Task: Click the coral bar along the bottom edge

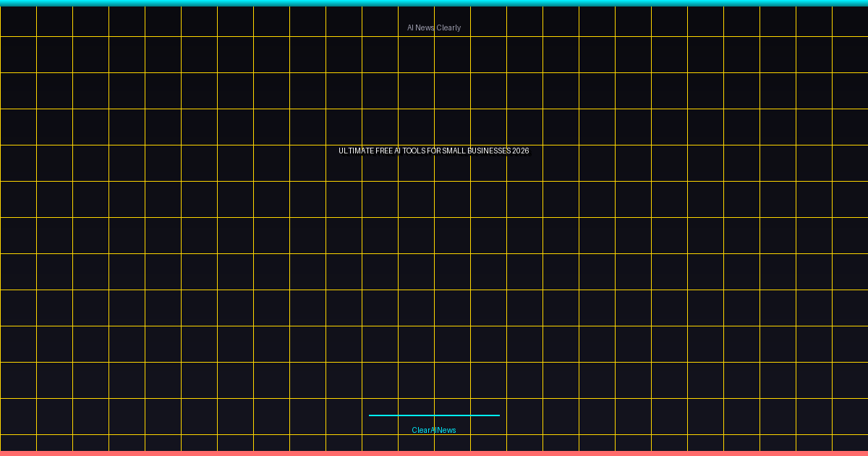Action: [x=434, y=453]
